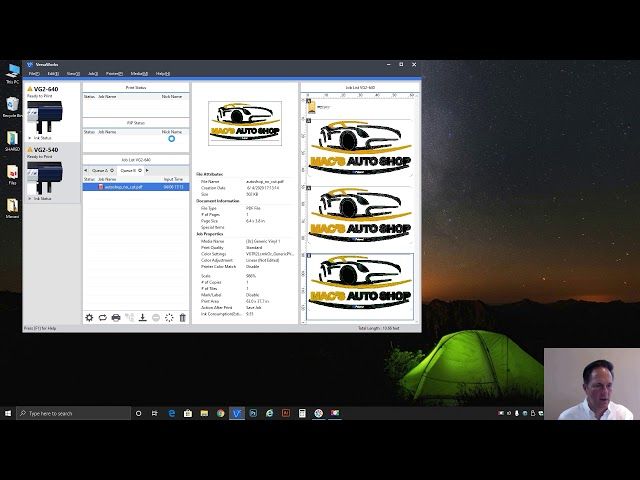Click the Windows taskbar search box
Image resolution: width=640 pixels, height=480 pixels.
pyautogui.click(x=75, y=413)
